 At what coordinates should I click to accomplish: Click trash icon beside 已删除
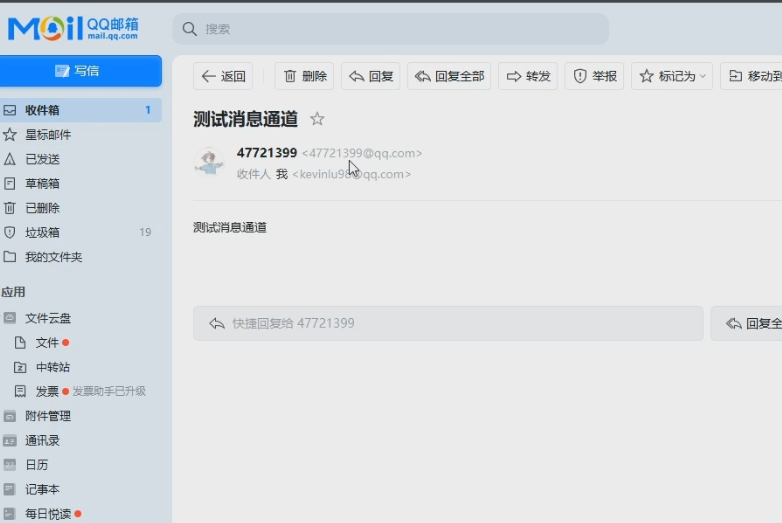(x=9, y=208)
